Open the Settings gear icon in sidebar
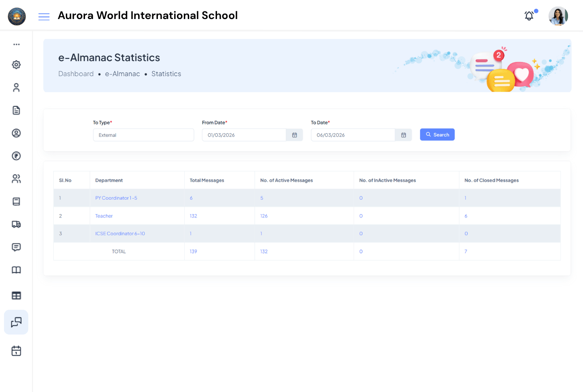583x392 pixels. pyautogui.click(x=16, y=64)
